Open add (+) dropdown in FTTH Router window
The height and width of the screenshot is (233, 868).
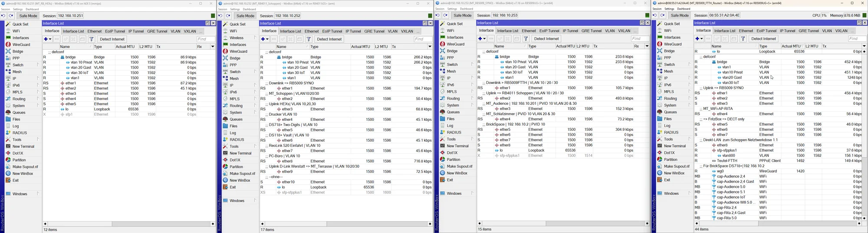pos(699,39)
